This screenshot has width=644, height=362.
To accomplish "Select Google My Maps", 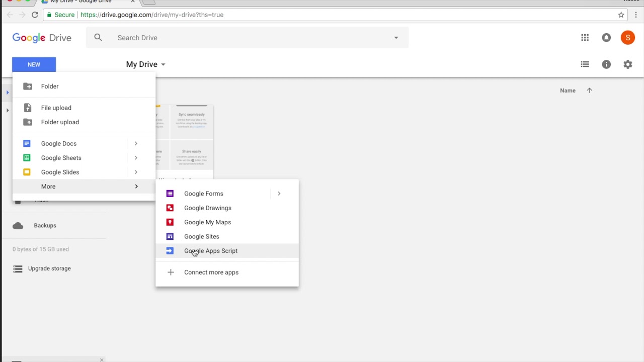I will coord(227,222).
